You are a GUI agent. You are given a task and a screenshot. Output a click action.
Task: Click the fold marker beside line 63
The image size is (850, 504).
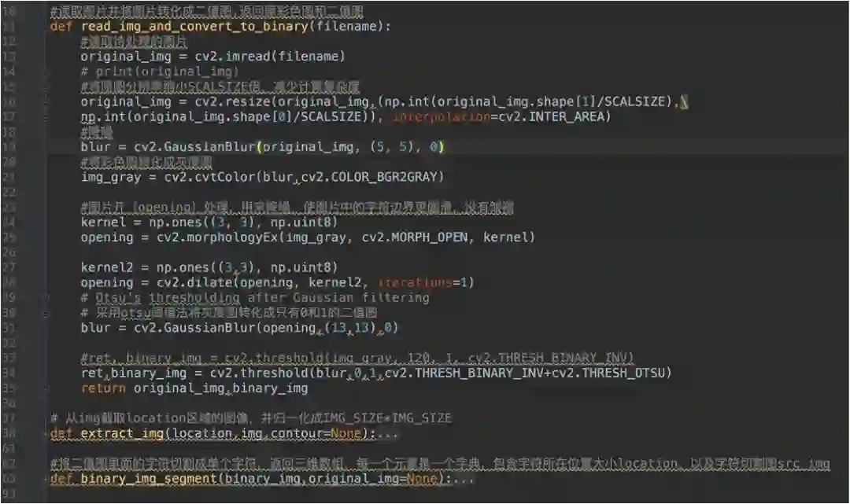pos(46,479)
